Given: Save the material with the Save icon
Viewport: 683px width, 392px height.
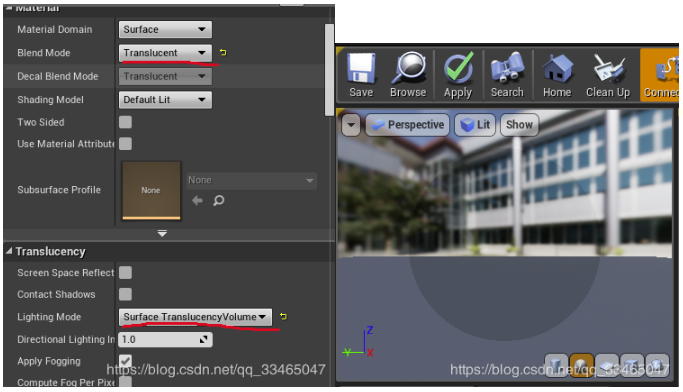Looking at the screenshot, I should pos(361,74).
